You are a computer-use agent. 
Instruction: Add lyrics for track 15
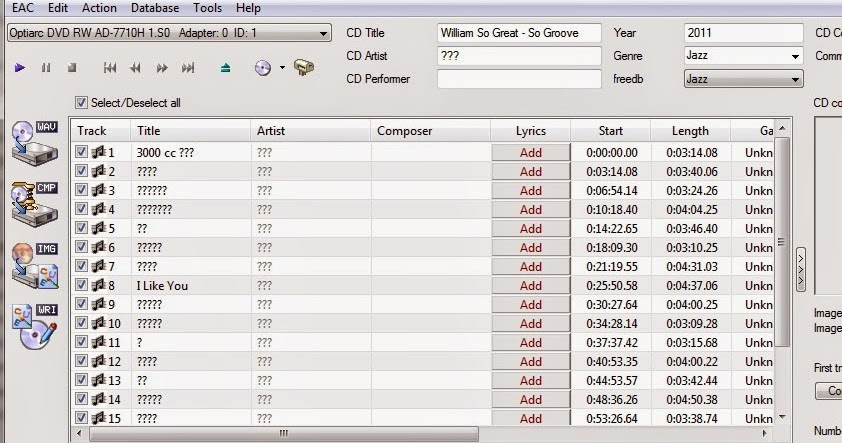(x=531, y=418)
